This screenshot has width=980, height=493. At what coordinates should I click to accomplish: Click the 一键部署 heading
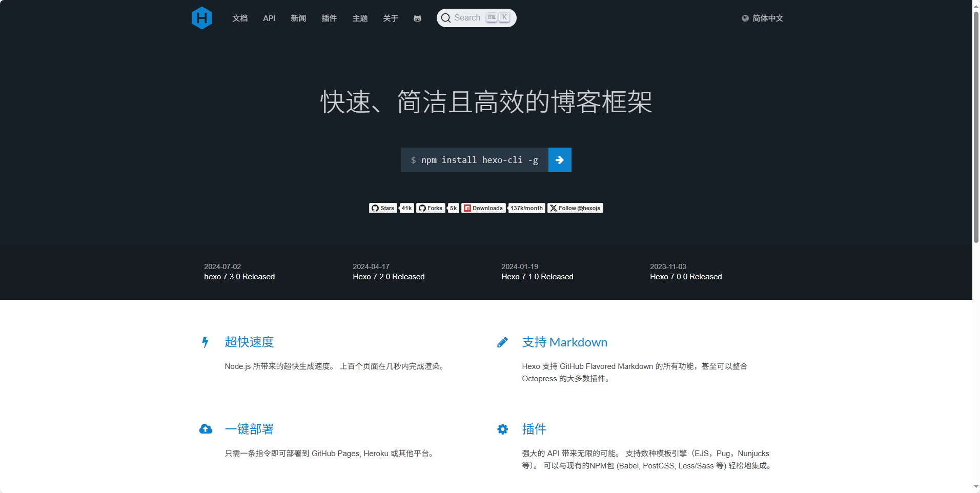pyautogui.click(x=249, y=429)
